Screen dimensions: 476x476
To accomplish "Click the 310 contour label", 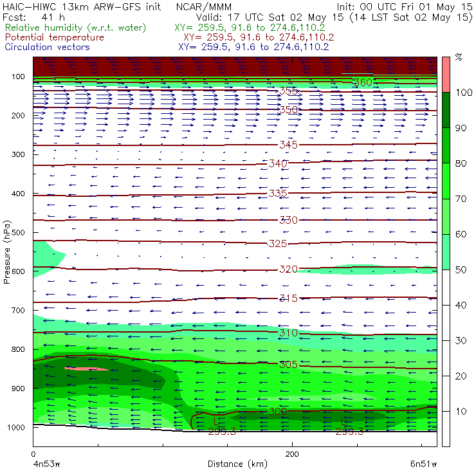I will [x=288, y=333].
